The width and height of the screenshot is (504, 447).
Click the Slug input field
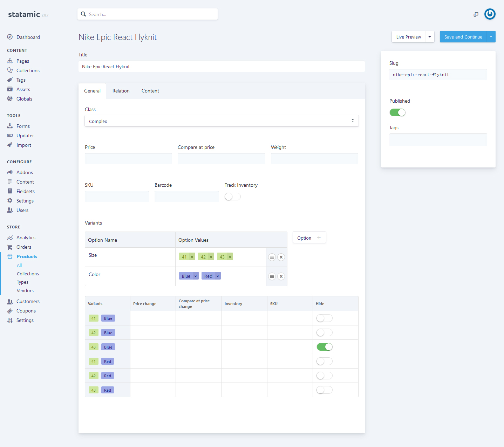pos(438,75)
